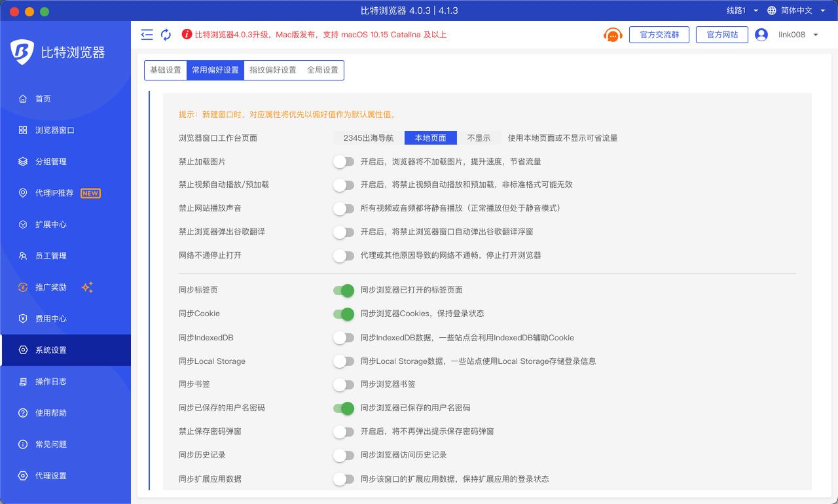Click red info icon before announcement

pos(187,35)
